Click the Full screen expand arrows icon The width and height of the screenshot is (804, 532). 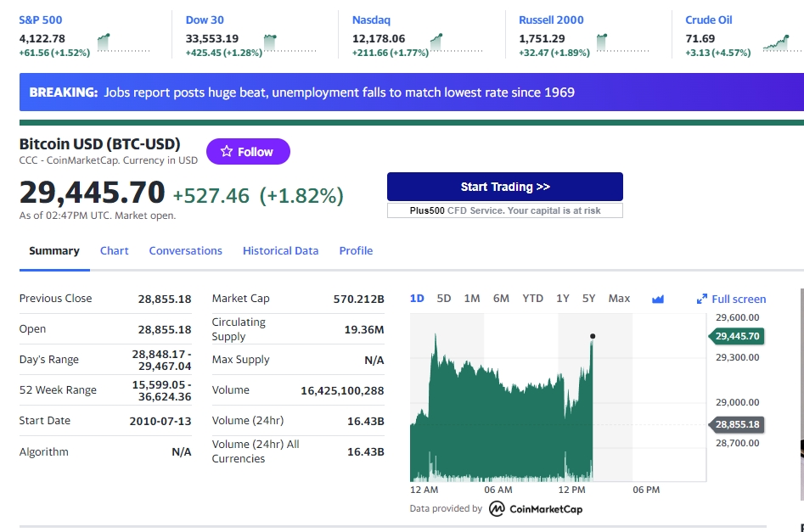pos(701,299)
